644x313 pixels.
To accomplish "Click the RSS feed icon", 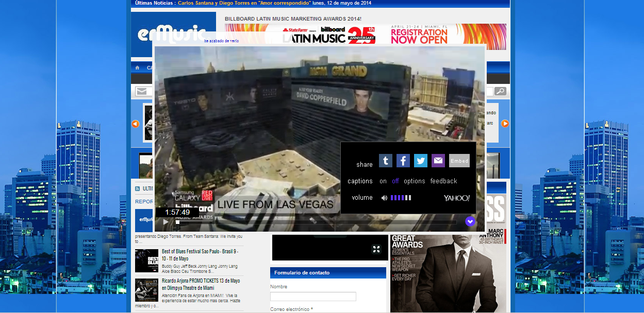I will point(137,189).
